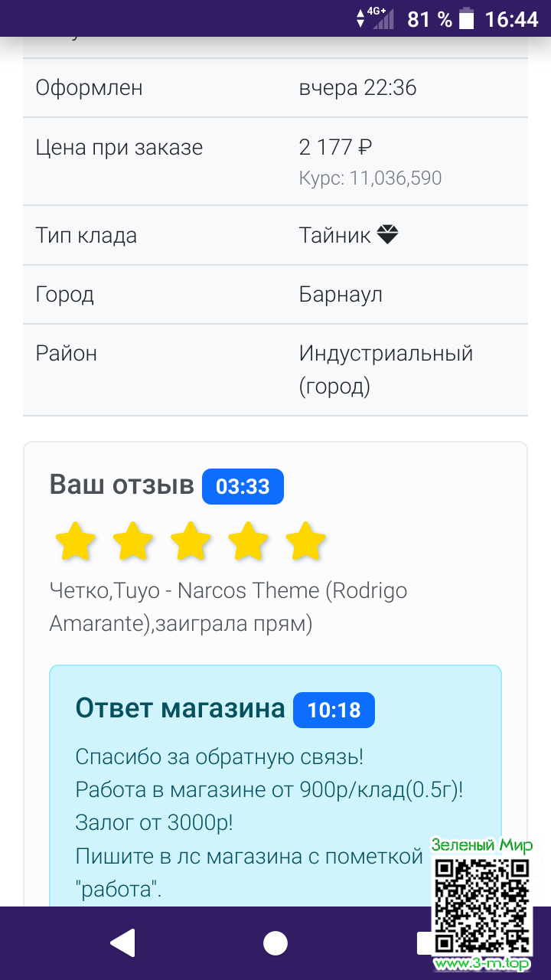
Task: Open the www.3-m.top link
Action: [x=482, y=963]
